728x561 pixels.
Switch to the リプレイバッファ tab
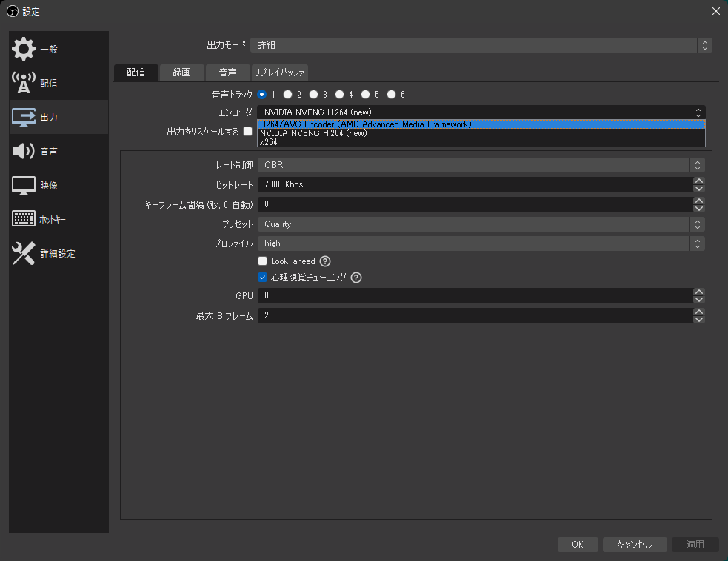coord(279,73)
